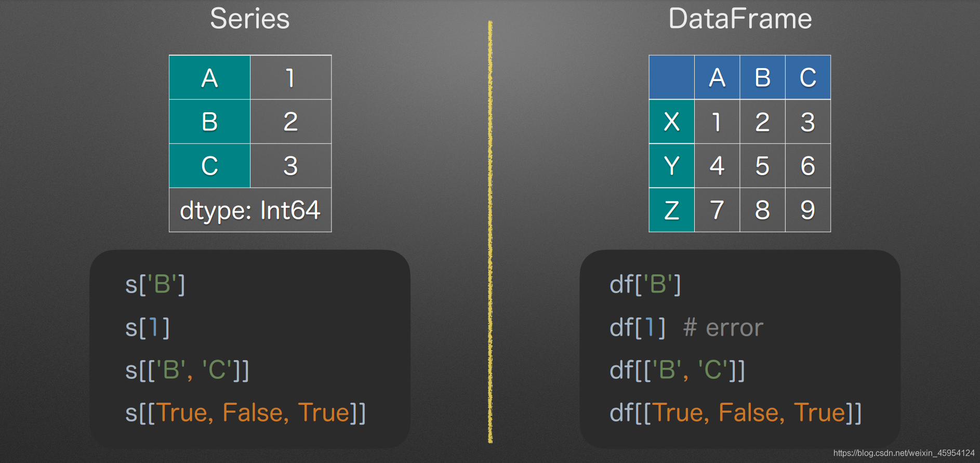
Task: Click the code line s[['B', 'C']]
Action: pyautogui.click(x=187, y=371)
